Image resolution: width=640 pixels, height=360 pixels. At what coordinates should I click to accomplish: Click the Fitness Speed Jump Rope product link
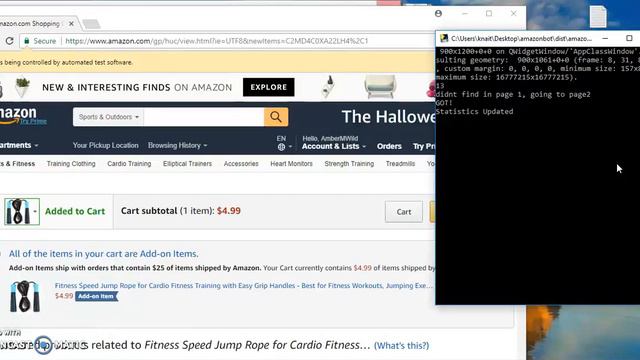pos(244,286)
